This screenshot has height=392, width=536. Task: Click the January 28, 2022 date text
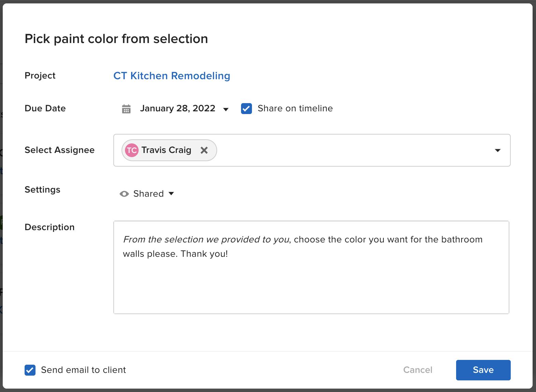pos(178,109)
